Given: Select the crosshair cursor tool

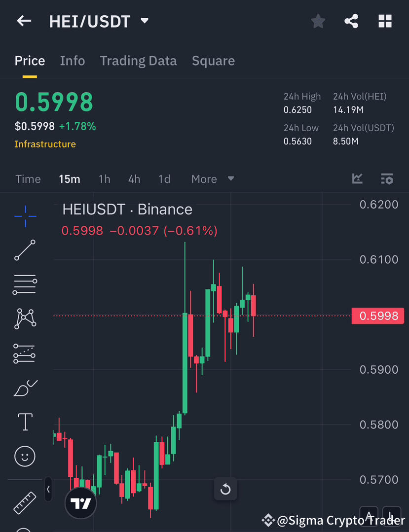Looking at the screenshot, I should 25,215.
